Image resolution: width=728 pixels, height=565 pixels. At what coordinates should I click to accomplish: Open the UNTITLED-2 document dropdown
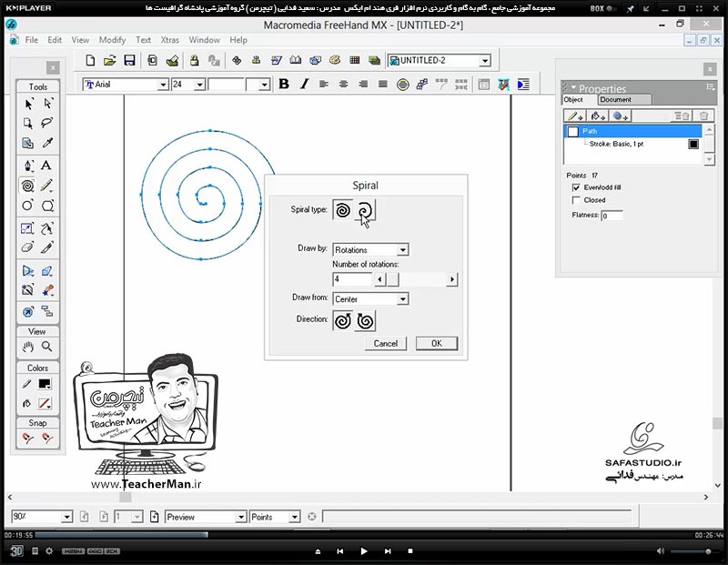coord(485,61)
